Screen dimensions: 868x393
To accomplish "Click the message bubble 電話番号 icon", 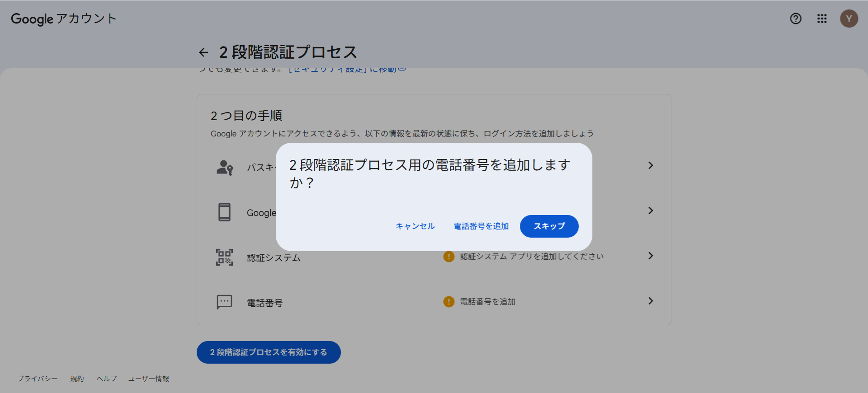I will [x=225, y=302].
